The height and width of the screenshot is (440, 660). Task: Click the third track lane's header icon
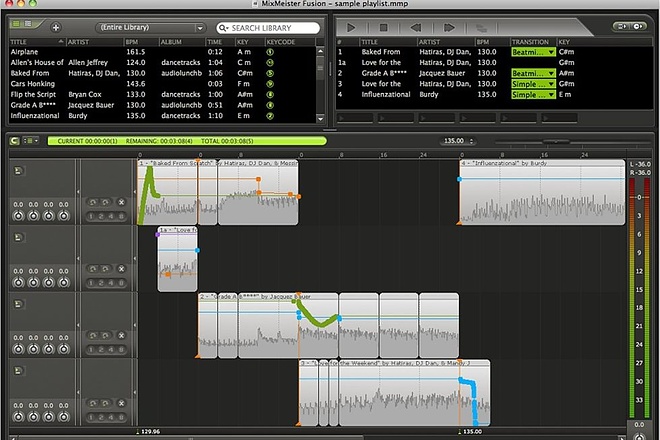(18, 304)
